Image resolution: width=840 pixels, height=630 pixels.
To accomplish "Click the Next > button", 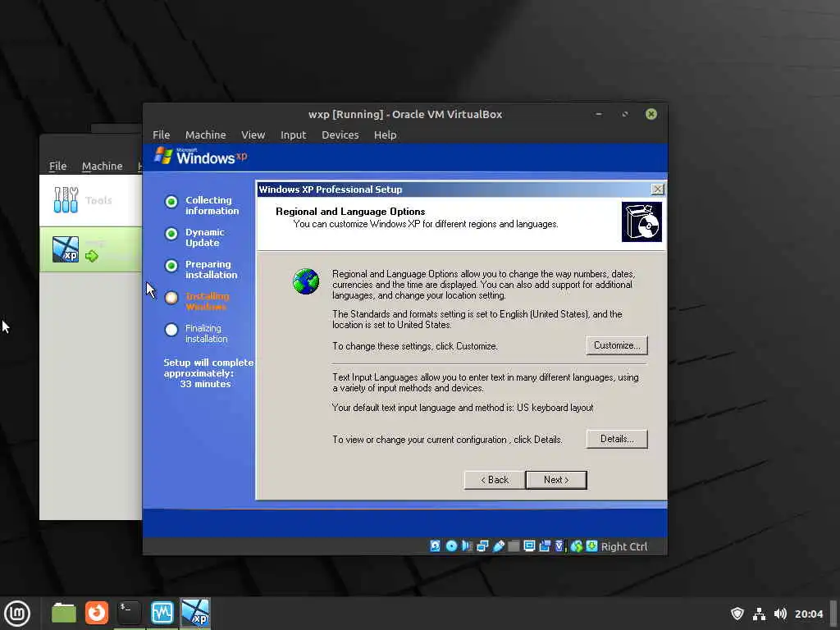I will [x=556, y=479].
